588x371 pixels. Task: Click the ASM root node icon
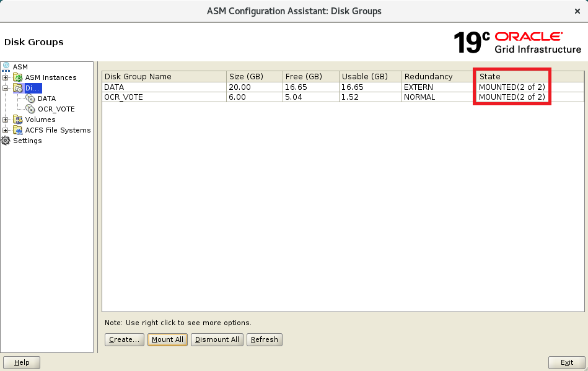(6, 67)
